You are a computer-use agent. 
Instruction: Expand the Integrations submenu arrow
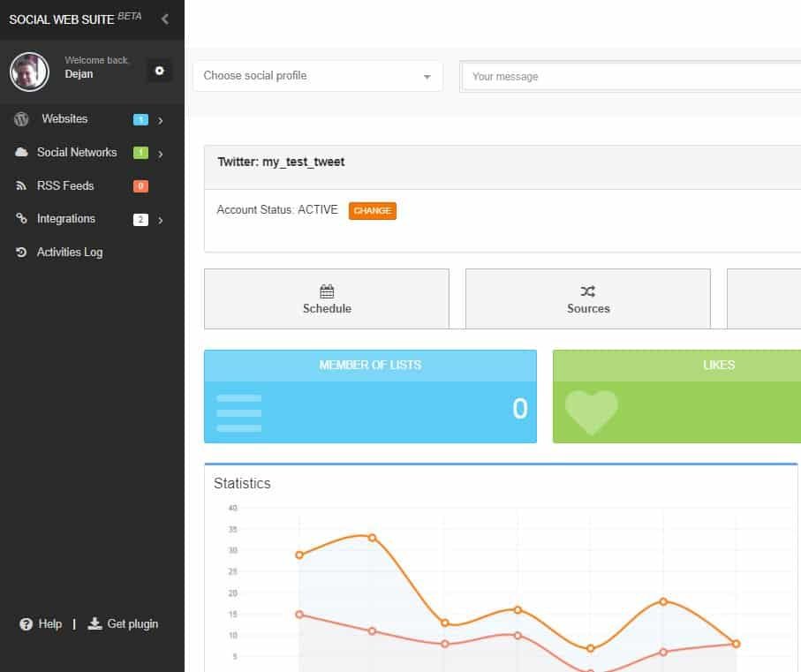point(161,220)
